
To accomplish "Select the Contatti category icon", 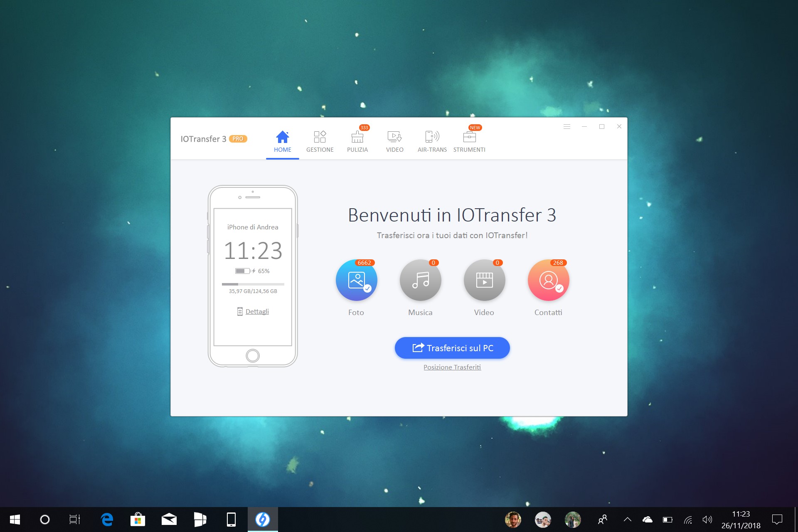I will (x=549, y=280).
